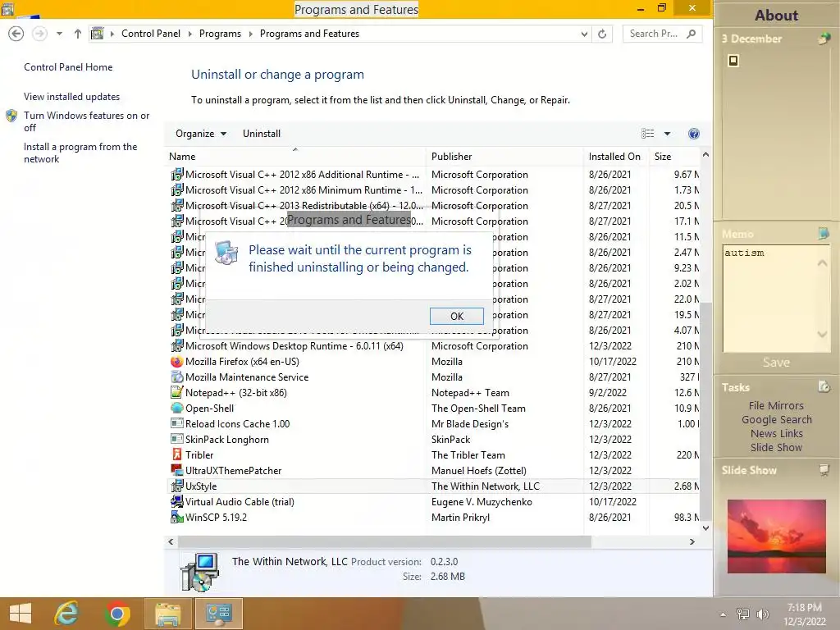Open News Links in Tasks
This screenshot has height=630, width=840.
pyautogui.click(x=776, y=433)
